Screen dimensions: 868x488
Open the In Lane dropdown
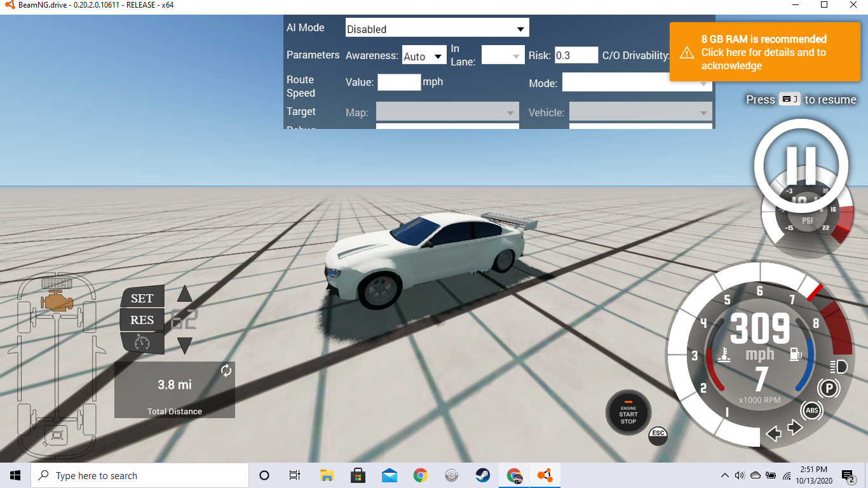coord(503,56)
